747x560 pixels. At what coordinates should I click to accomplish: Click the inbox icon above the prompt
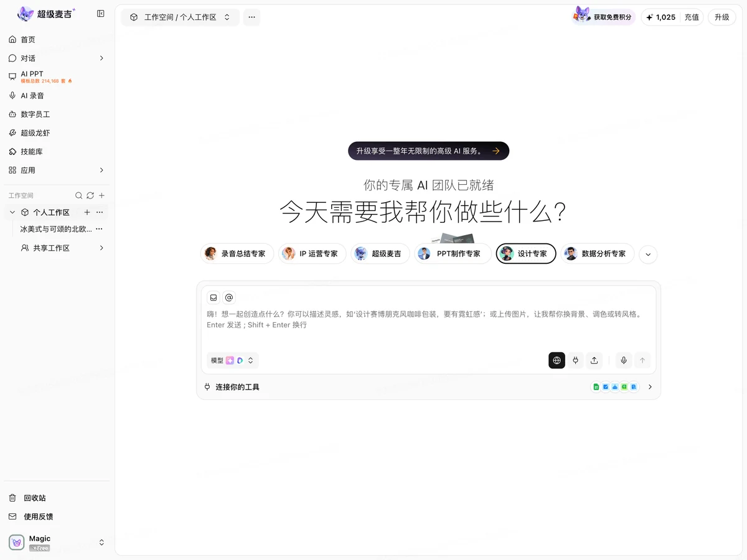tap(214, 297)
